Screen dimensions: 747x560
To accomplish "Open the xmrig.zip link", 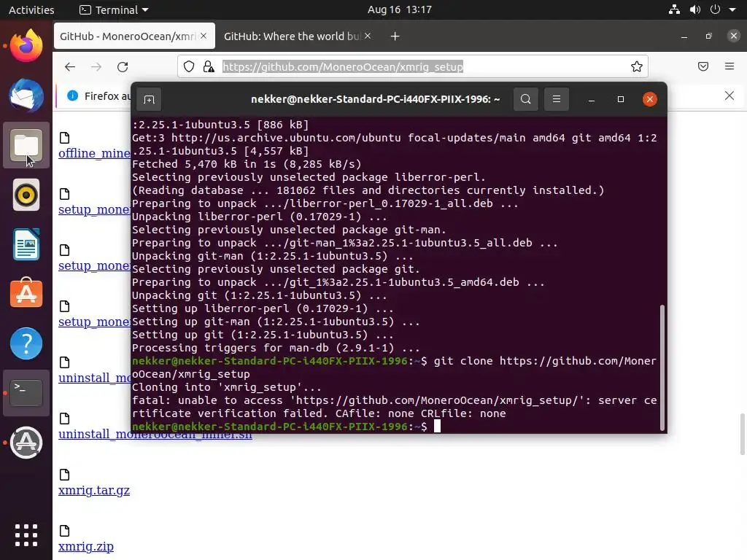I will [x=86, y=546].
